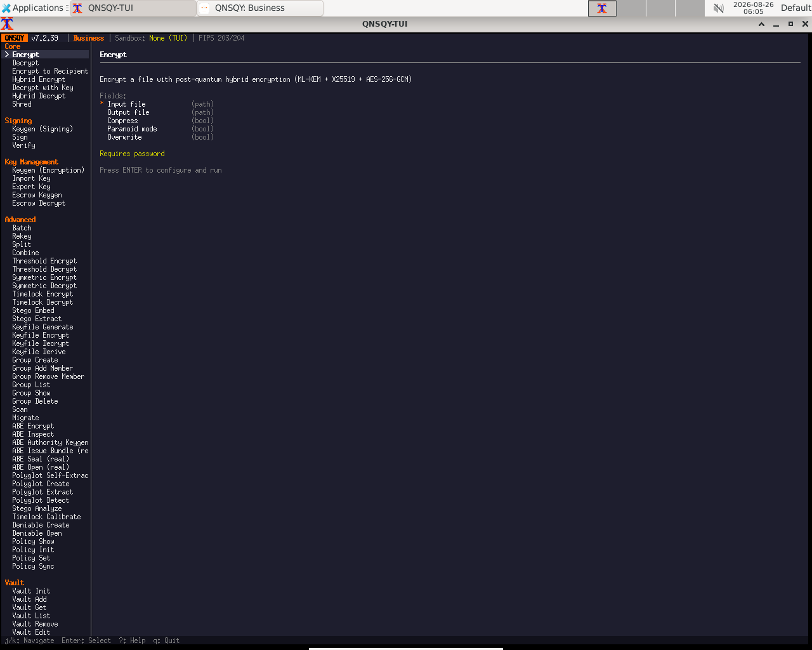This screenshot has width=812, height=650.
Task: Select Deniable Create
Action: 41,525
